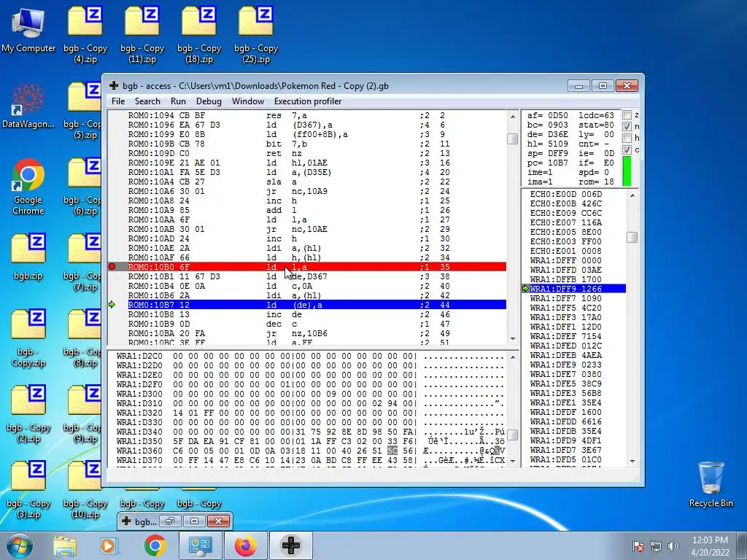The height and width of the screenshot is (560, 747).
Task: Select the breakpoint line ROM0:10B0
Action: pyautogui.click(x=317, y=267)
